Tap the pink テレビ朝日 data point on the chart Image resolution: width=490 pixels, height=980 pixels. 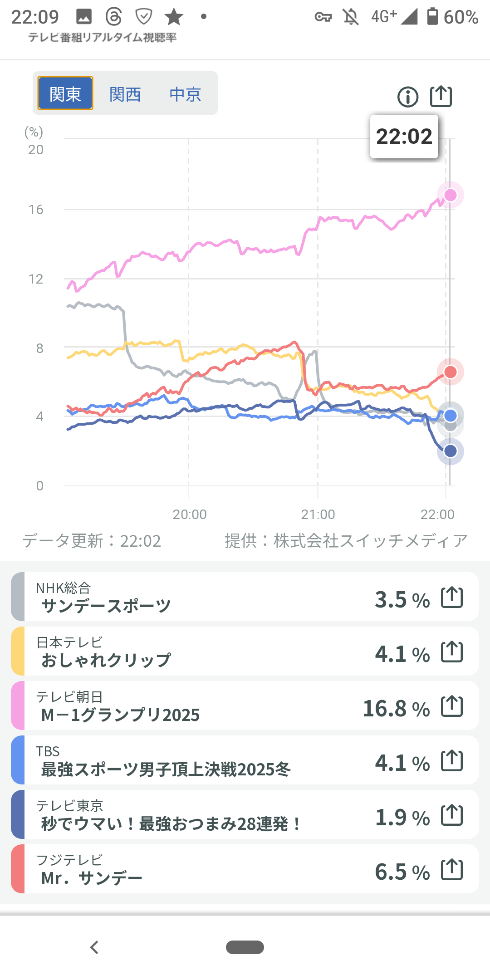(x=450, y=195)
